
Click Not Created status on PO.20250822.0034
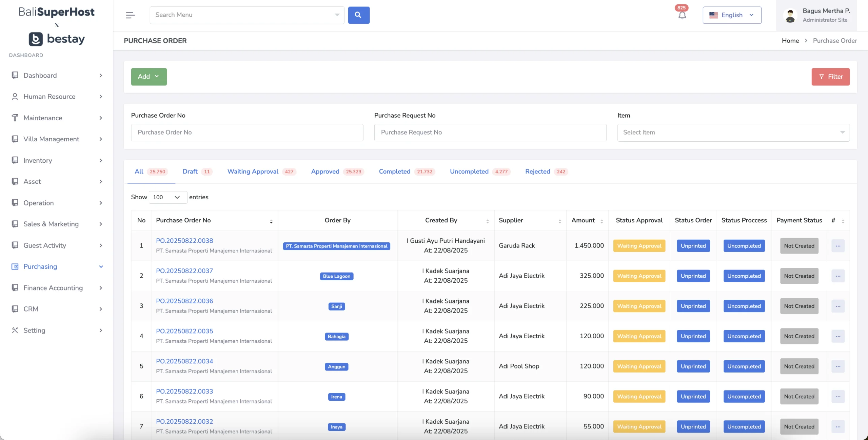(799, 366)
